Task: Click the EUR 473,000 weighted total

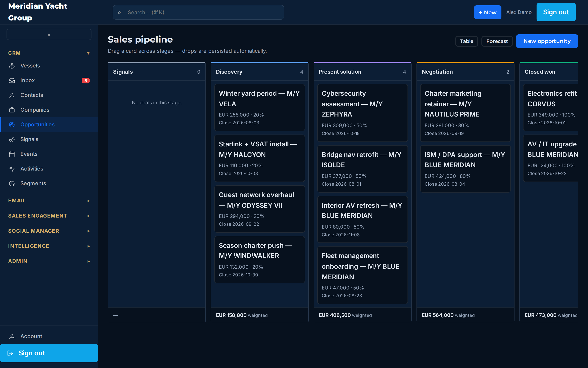Action: [551, 315]
